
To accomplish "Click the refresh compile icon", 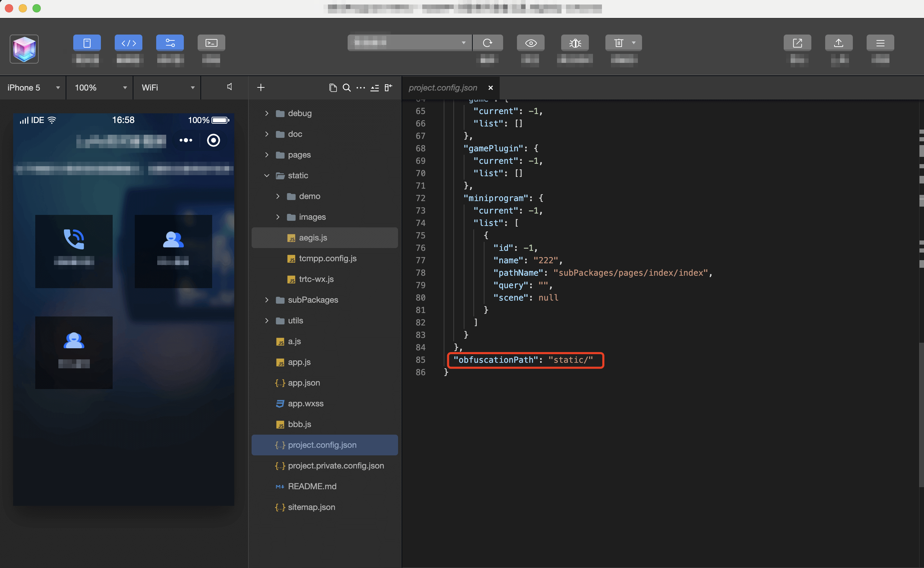I will 487,43.
